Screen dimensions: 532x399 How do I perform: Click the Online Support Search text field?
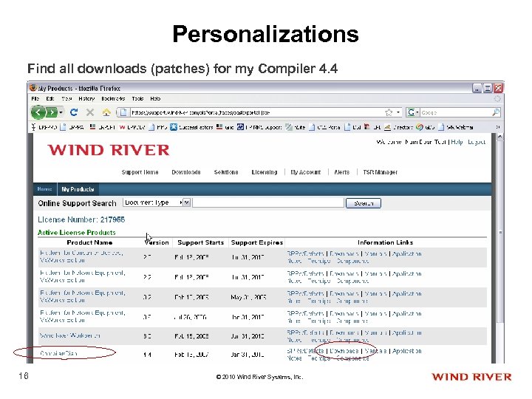coord(268,202)
